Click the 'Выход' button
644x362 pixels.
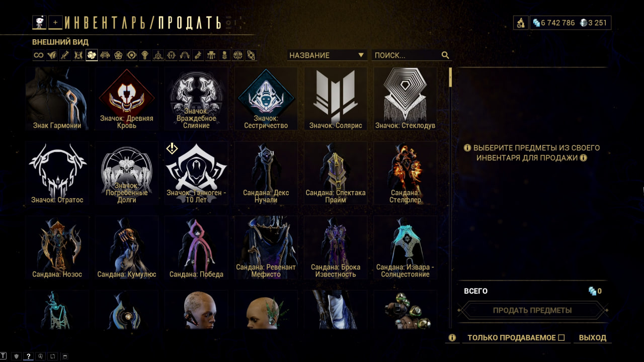pos(593,338)
